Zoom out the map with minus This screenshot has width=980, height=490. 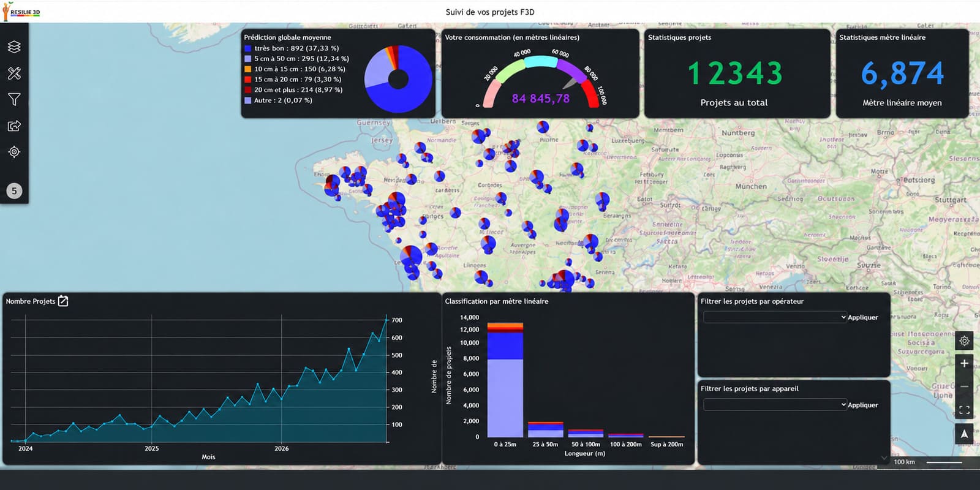click(x=964, y=386)
